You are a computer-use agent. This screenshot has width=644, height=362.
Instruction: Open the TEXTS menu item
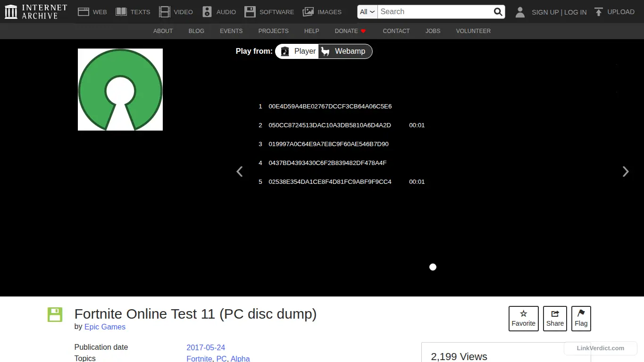tap(140, 12)
